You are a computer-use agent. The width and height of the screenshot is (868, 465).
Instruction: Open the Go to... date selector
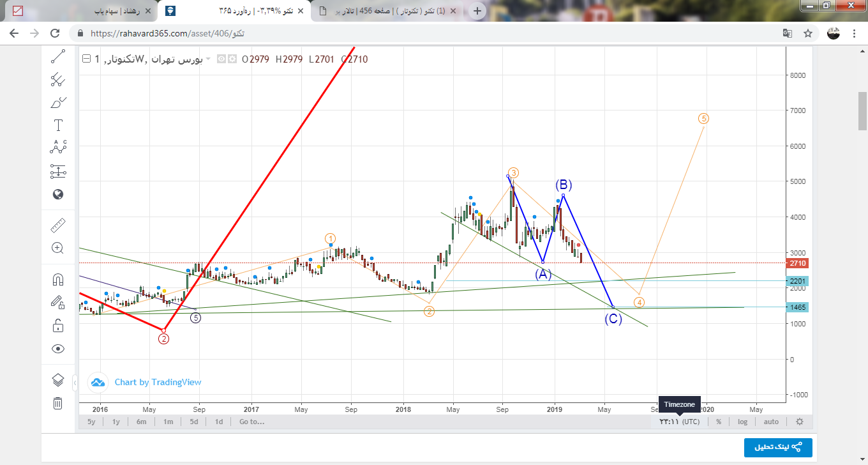point(251,422)
